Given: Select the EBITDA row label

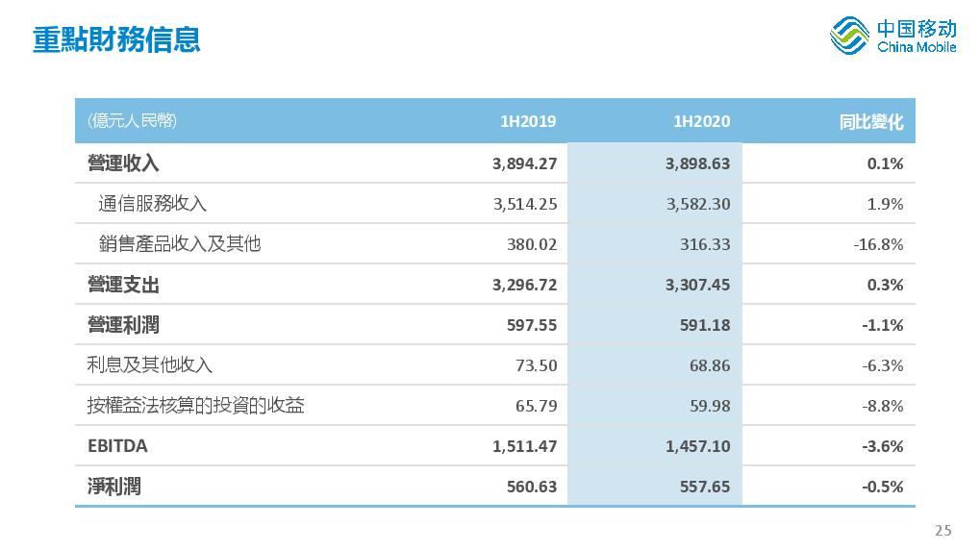Looking at the screenshot, I should 117,446.
